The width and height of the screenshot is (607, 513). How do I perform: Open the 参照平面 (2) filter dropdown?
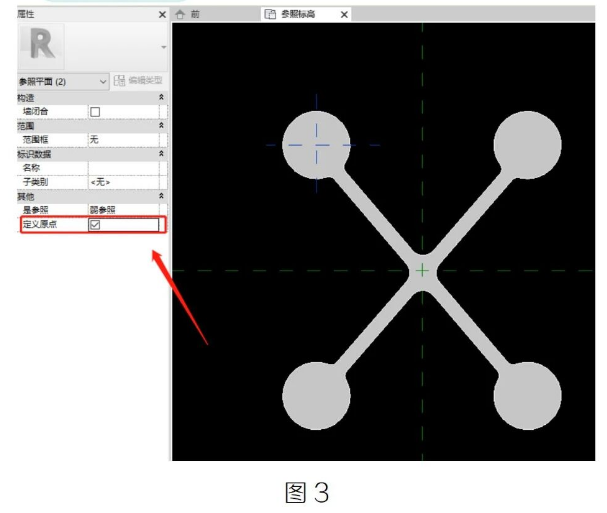[62, 82]
